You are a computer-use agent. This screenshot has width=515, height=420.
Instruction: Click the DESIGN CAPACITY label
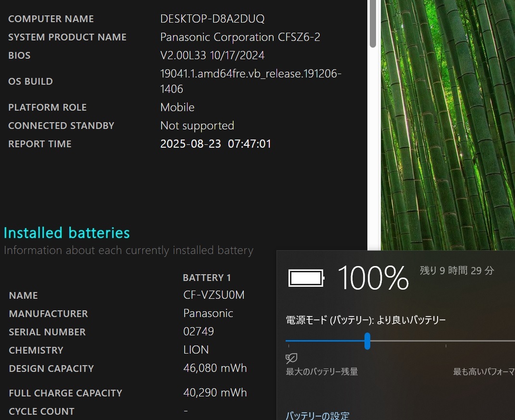[51, 369]
